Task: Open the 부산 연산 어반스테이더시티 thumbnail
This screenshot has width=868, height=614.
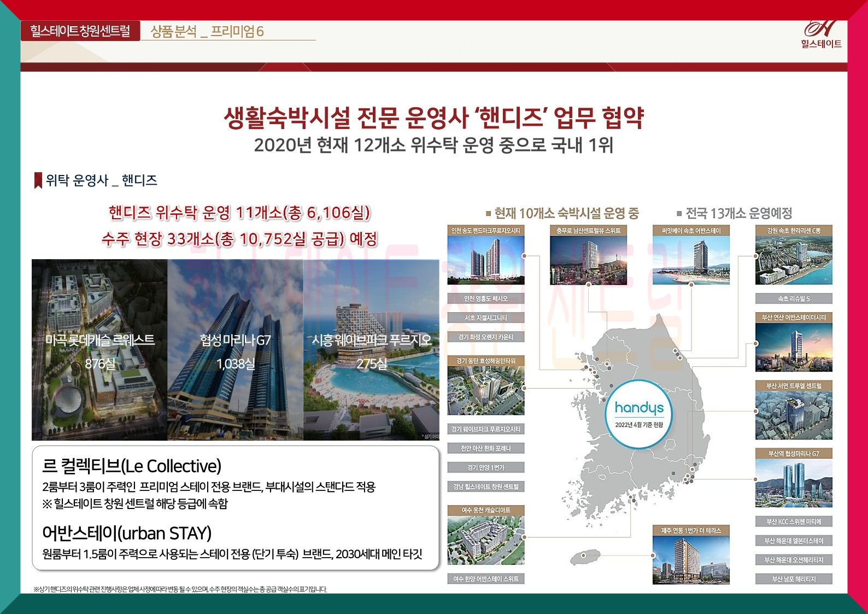Action: pos(794,342)
